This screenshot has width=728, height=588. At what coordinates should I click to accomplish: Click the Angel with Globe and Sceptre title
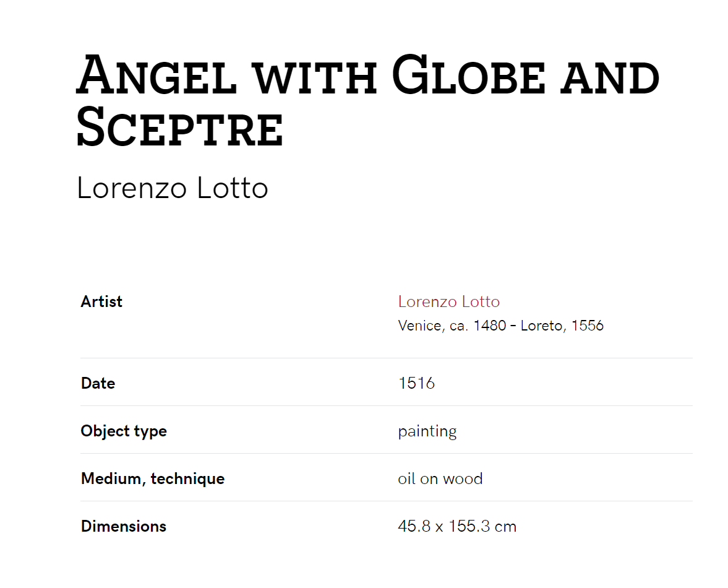click(x=368, y=100)
